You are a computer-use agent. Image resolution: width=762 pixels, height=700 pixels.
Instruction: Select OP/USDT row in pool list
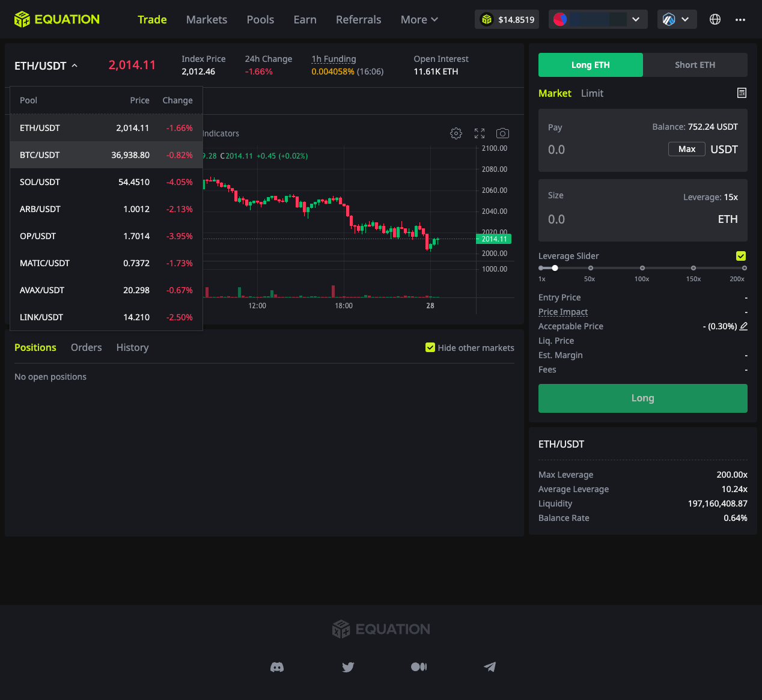(x=106, y=236)
